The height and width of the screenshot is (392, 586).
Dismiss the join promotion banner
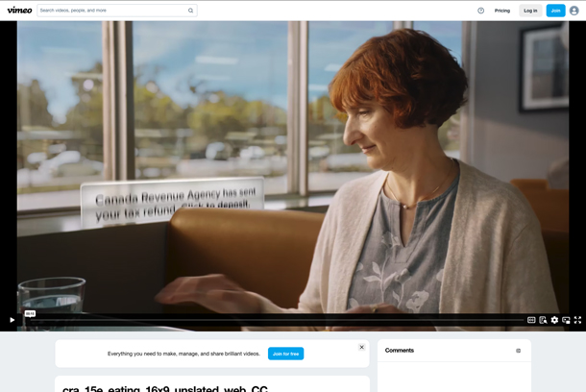tap(362, 347)
